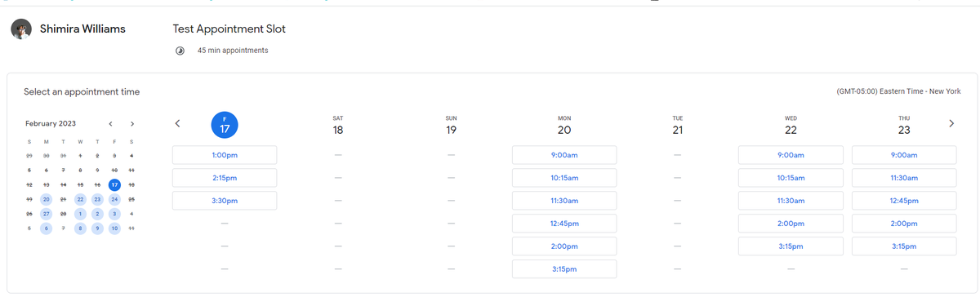980x297 pixels.
Task: Reserve the 2:00pm slot on Wednesday 22
Action: (x=791, y=224)
